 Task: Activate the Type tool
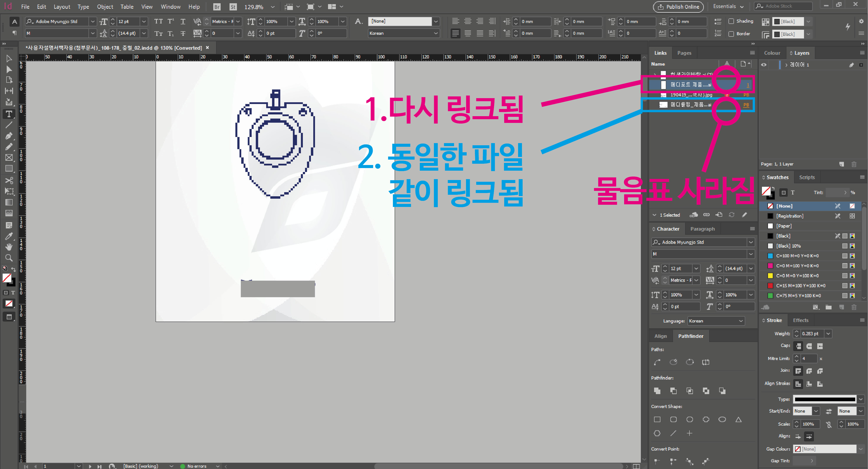[x=9, y=114]
